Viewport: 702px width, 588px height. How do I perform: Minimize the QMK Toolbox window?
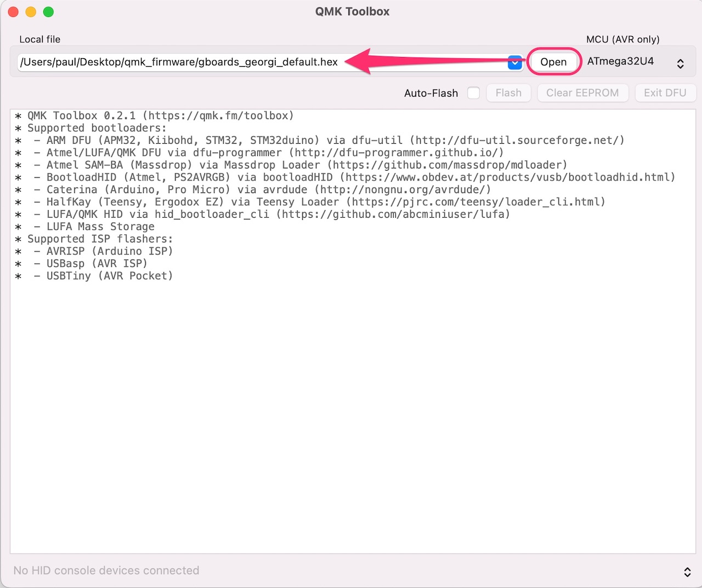(x=31, y=12)
